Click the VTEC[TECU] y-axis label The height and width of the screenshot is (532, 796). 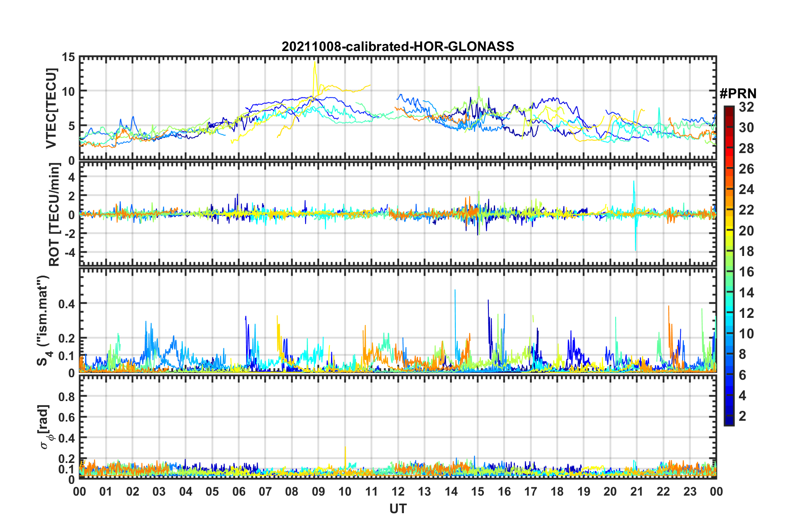(x=51, y=108)
